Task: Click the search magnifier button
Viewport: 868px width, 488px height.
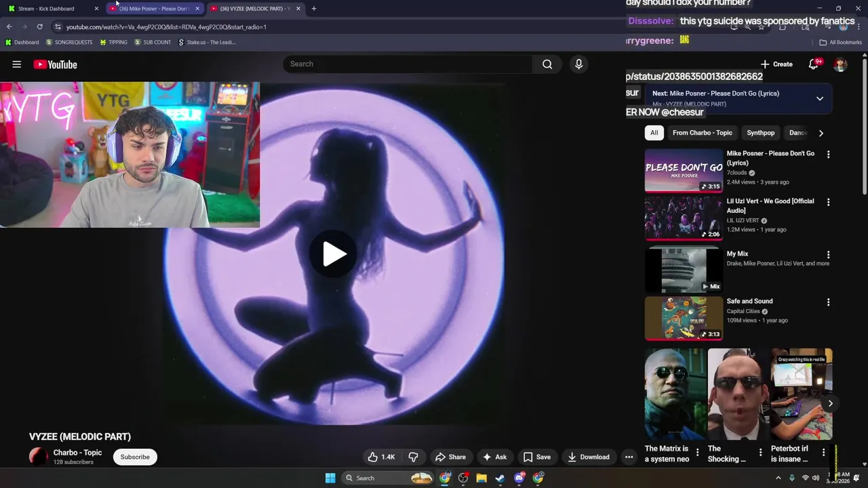Action: pos(547,64)
